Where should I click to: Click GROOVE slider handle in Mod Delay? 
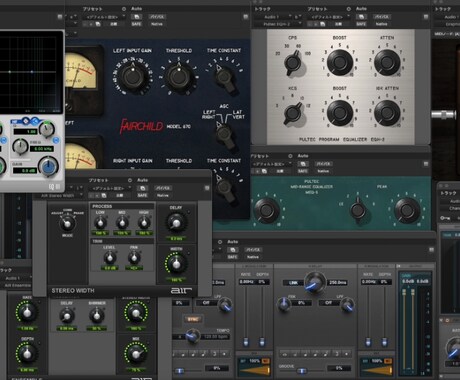tap(302, 371)
